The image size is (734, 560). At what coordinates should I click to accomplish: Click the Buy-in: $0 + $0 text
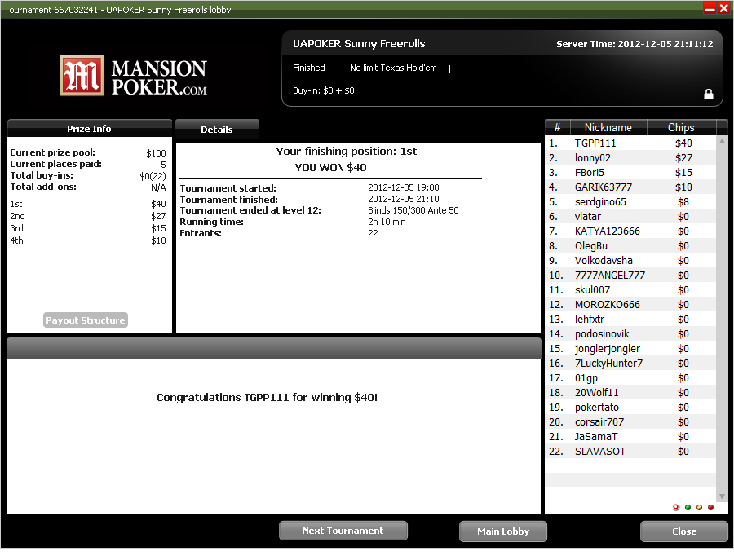click(x=324, y=90)
